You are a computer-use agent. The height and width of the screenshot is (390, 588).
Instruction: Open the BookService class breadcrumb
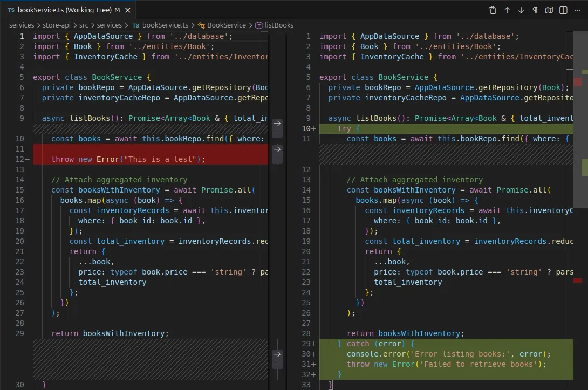click(225, 25)
